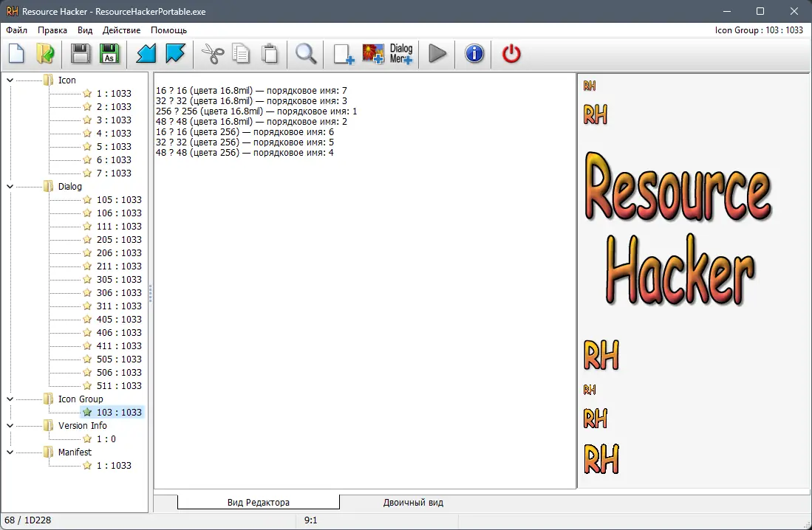Click the bottom-most RH icon preview
This screenshot has height=530, width=812.
601,459
